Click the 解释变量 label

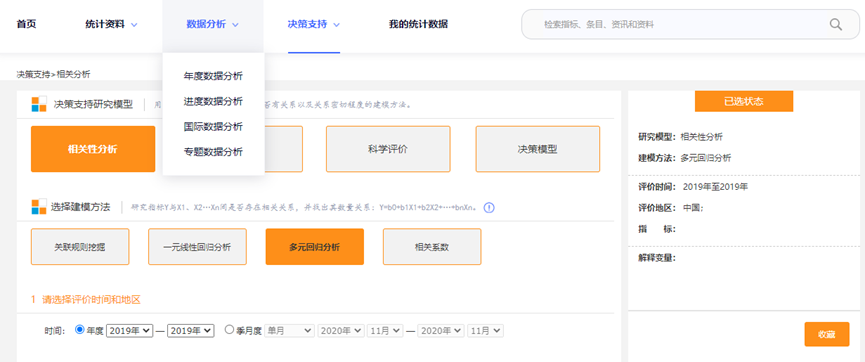pyautogui.click(x=657, y=258)
